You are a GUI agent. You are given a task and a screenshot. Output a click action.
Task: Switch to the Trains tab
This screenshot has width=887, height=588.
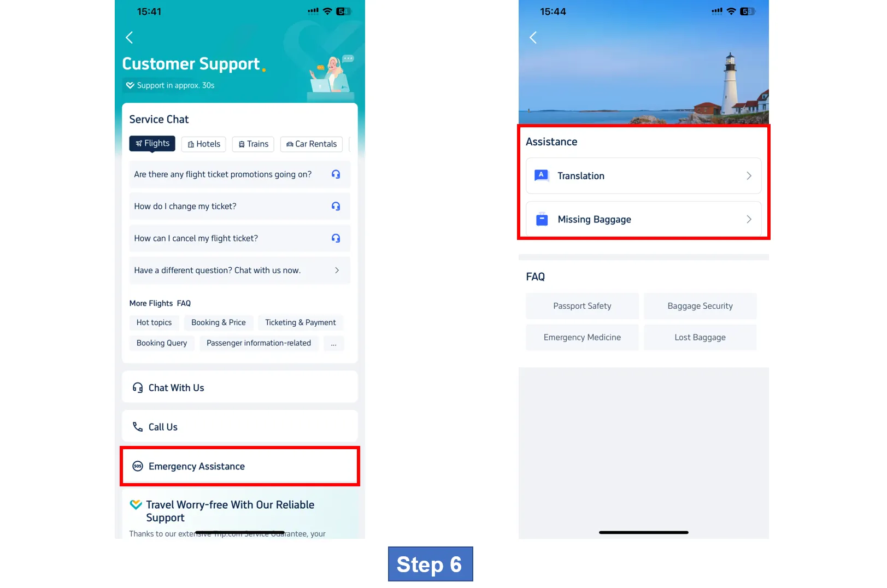[254, 144]
